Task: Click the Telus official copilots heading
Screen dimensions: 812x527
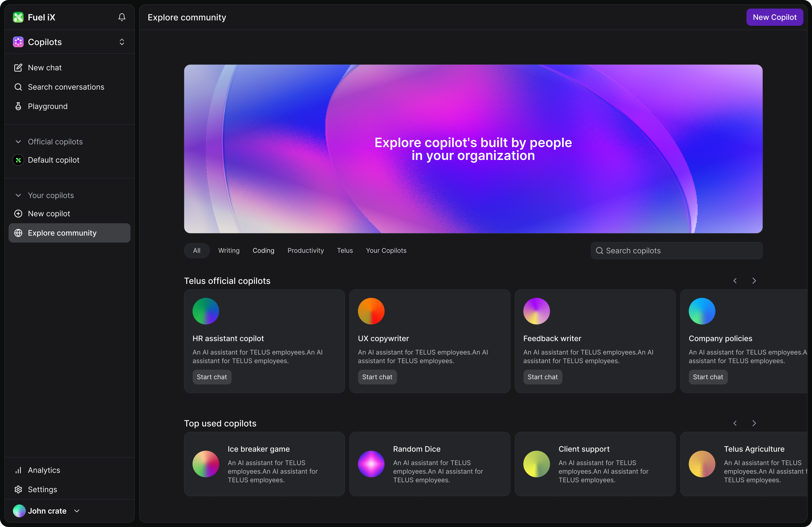Action: [227, 281]
